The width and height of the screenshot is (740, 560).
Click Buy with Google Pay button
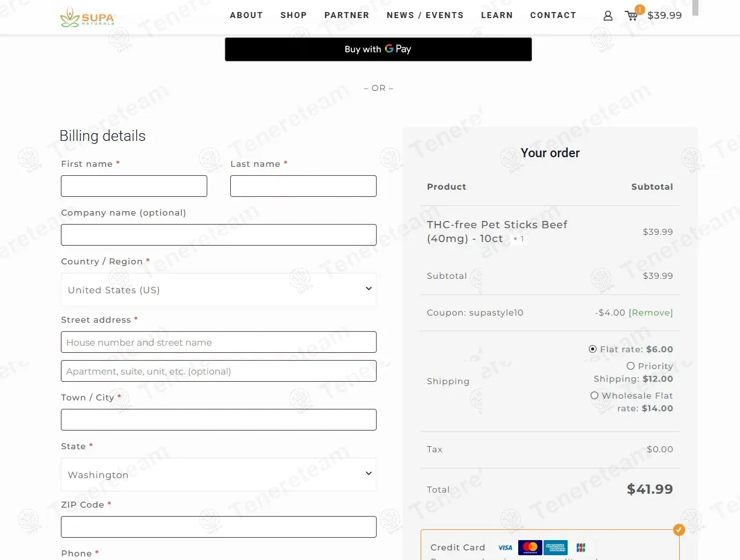click(378, 49)
